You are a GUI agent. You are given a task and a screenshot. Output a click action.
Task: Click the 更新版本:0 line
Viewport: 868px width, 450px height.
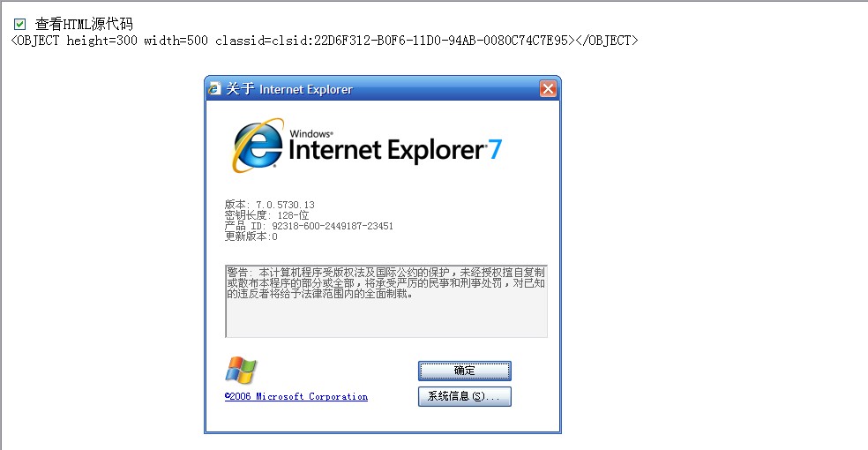(251, 236)
